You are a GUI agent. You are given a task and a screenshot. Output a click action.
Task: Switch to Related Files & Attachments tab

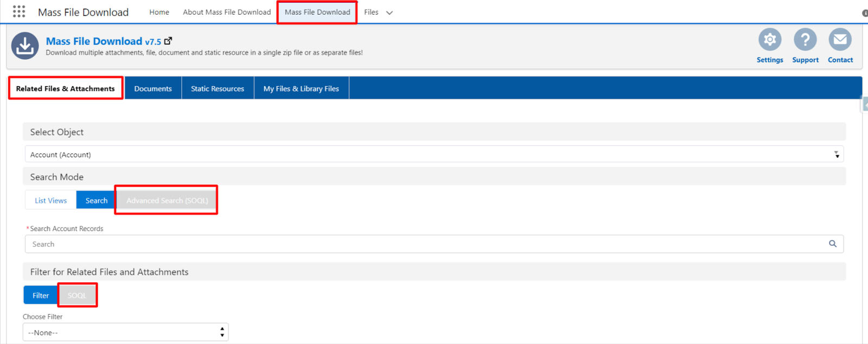(x=66, y=88)
